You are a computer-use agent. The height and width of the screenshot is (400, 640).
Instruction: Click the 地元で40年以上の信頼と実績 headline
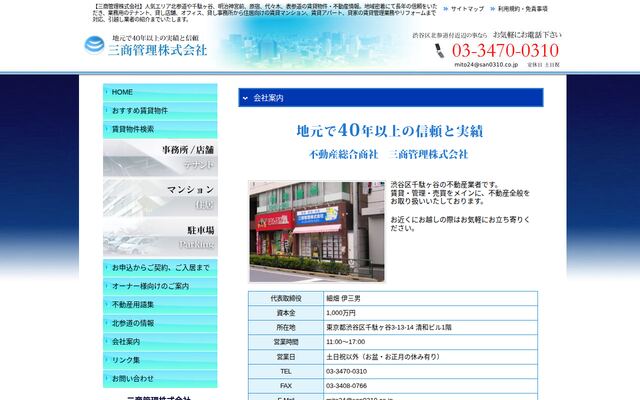coord(390,131)
